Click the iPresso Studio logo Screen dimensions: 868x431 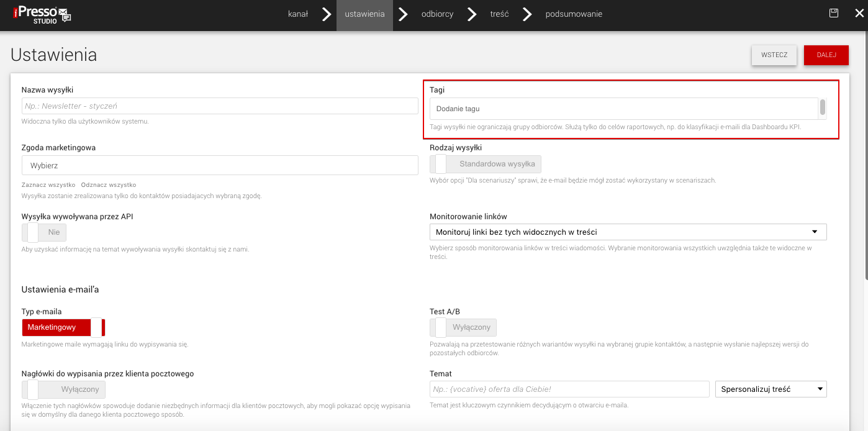43,15
